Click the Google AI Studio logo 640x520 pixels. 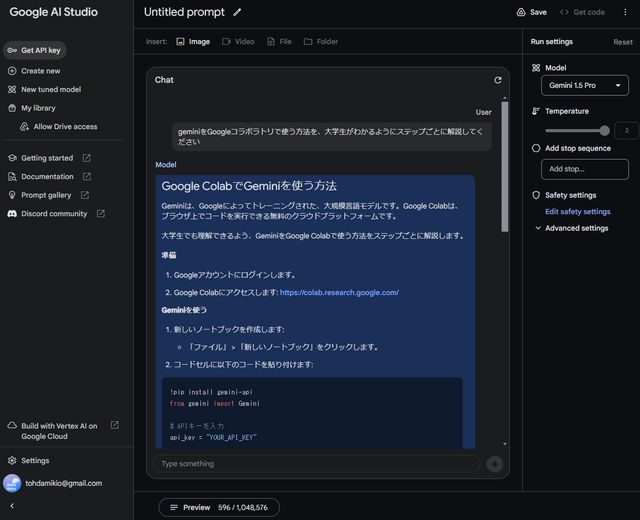(x=53, y=12)
